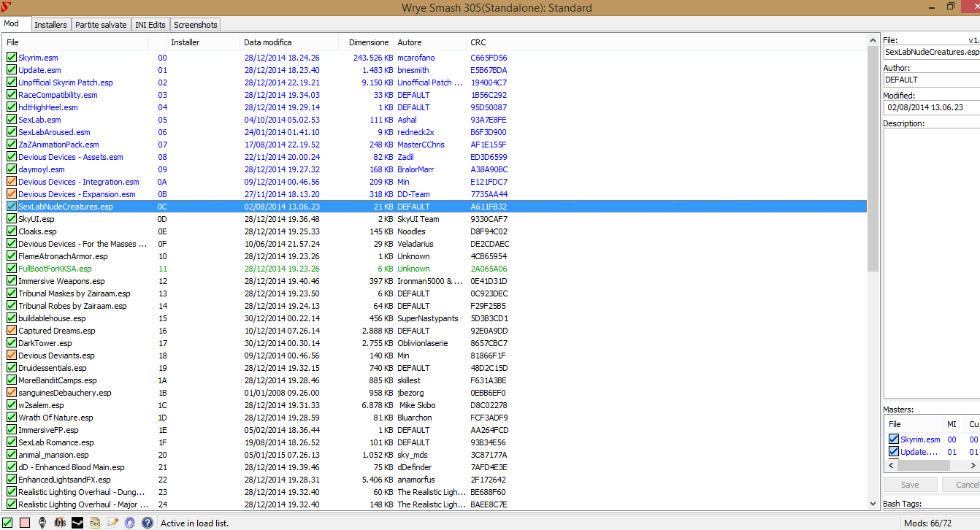Click the Wrye Smash title bar logo
This screenshot has width=980, height=530.
coord(7,7)
